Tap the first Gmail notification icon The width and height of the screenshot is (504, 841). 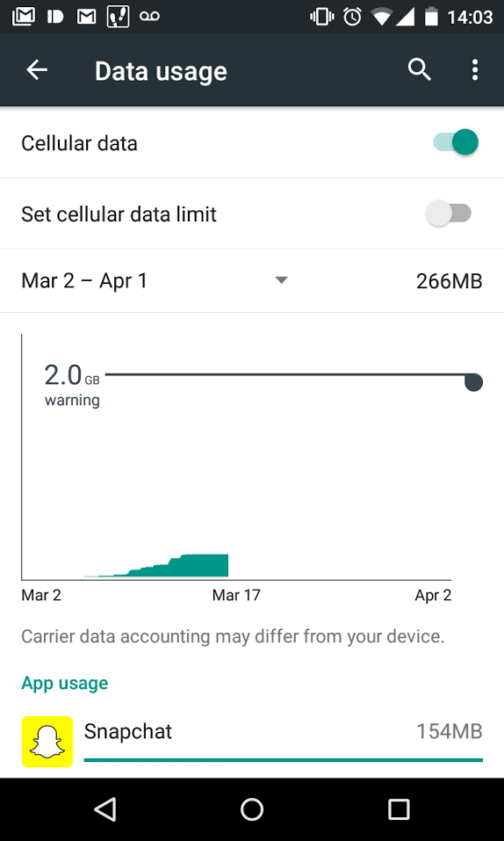coord(23,17)
